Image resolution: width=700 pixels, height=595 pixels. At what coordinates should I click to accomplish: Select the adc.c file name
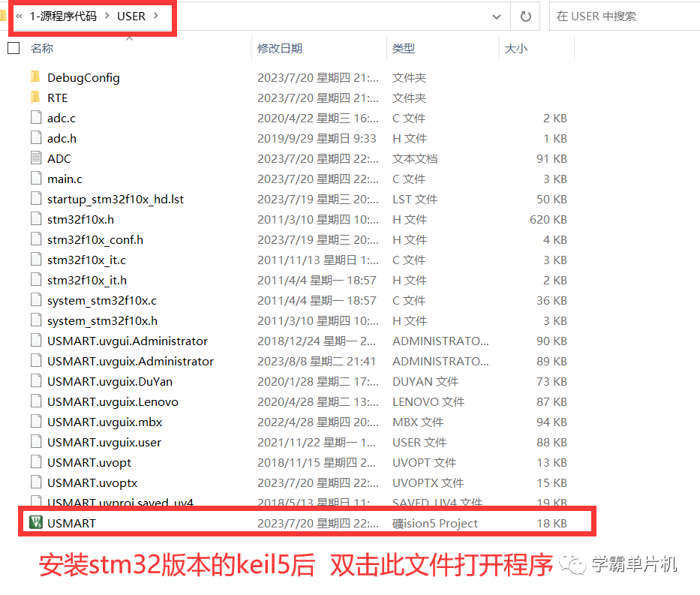coord(62,119)
